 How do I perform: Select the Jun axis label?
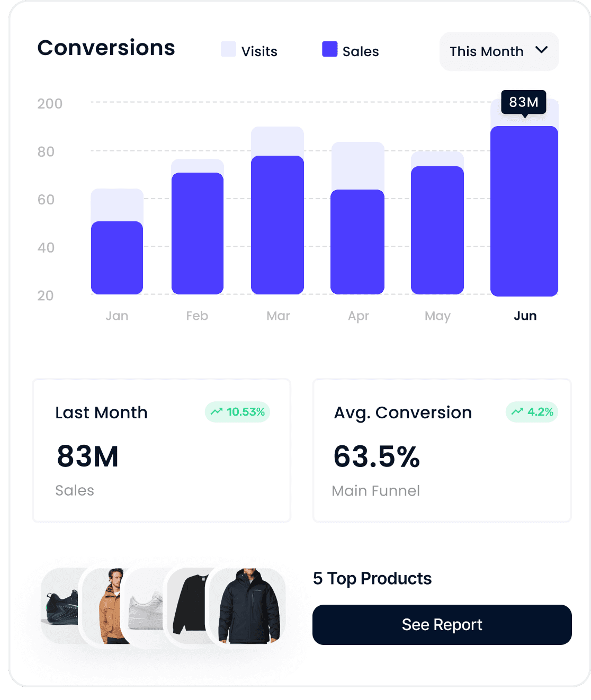(525, 316)
